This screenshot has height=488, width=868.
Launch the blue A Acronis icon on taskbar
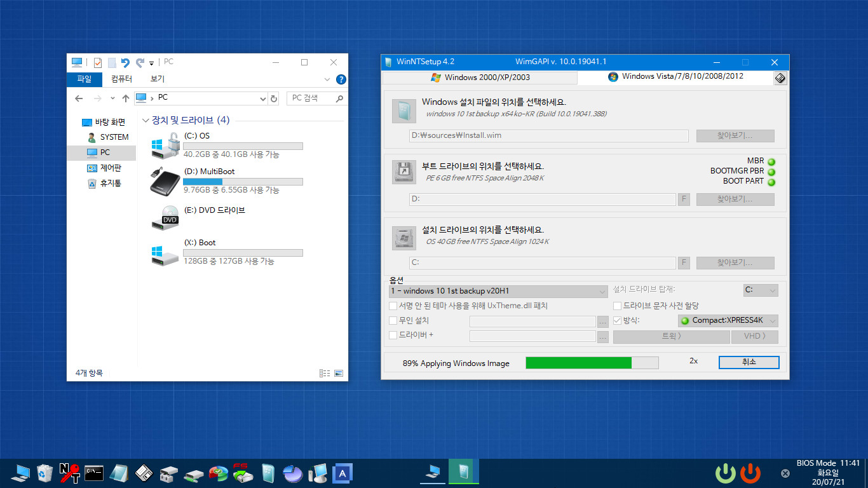pos(342,473)
